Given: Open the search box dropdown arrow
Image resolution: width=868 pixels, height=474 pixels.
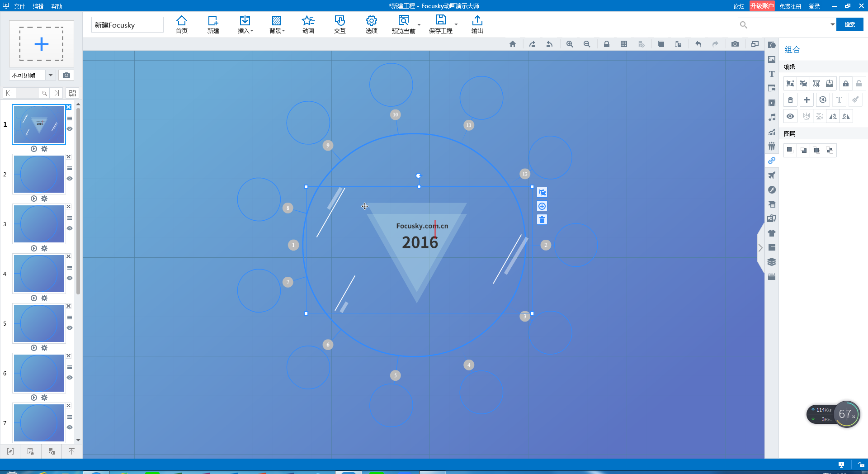Looking at the screenshot, I should coord(832,24).
